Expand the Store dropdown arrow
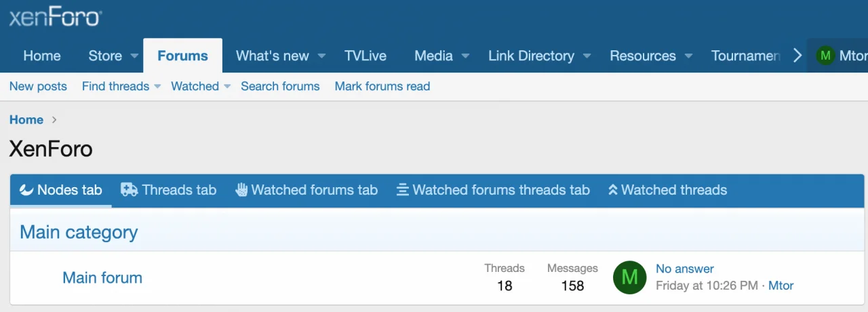 point(134,56)
